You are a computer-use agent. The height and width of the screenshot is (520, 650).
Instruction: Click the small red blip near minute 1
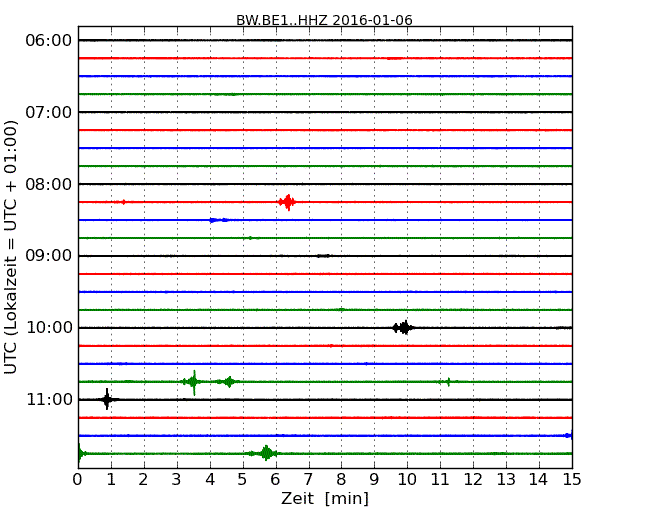(x=123, y=202)
